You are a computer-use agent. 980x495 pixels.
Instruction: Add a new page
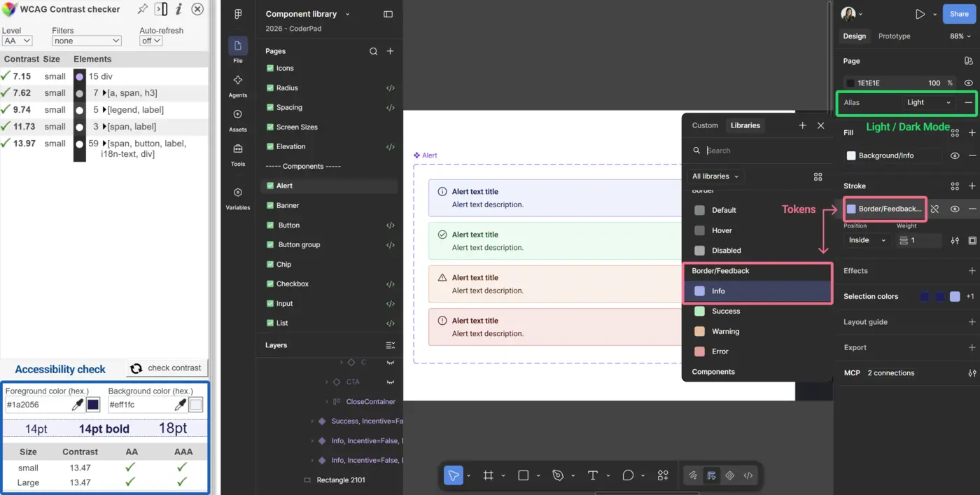coord(391,51)
